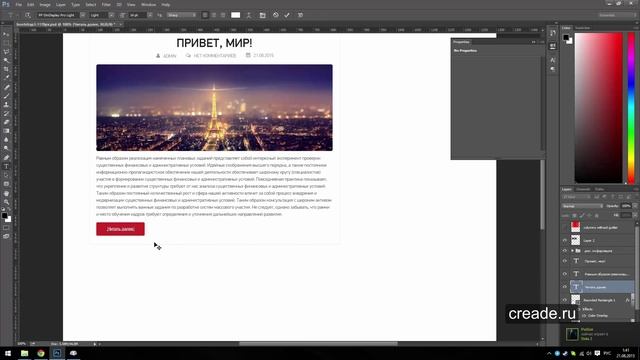Select the Lasso tool
This screenshot has width=640, height=360.
pyautogui.click(x=6, y=52)
